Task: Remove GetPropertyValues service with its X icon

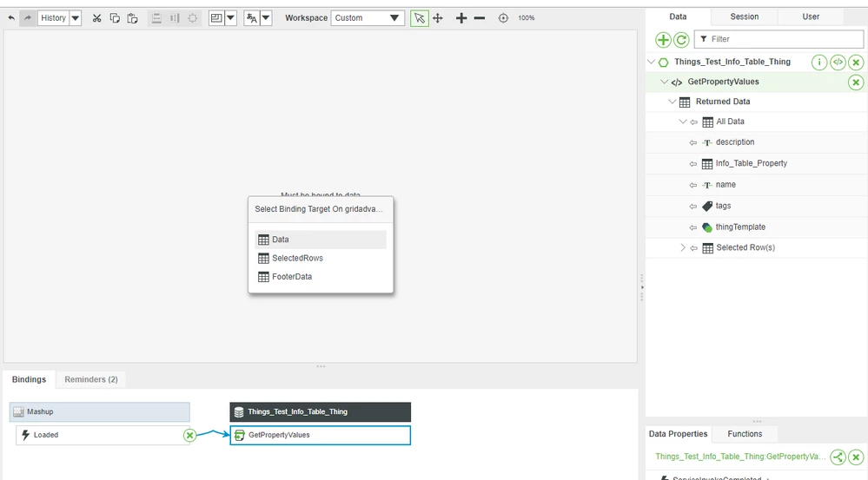Action: coord(856,82)
